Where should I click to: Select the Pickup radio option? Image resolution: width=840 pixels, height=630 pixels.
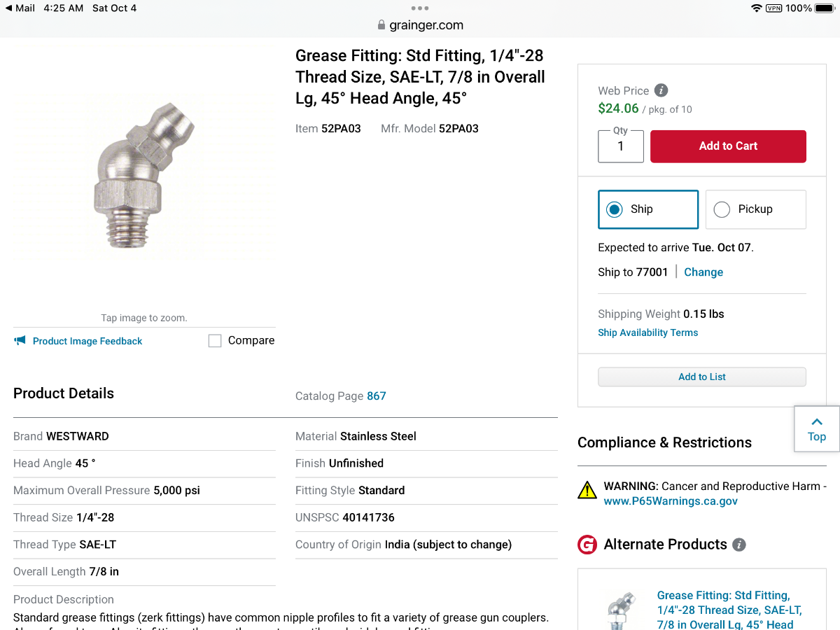coord(722,209)
